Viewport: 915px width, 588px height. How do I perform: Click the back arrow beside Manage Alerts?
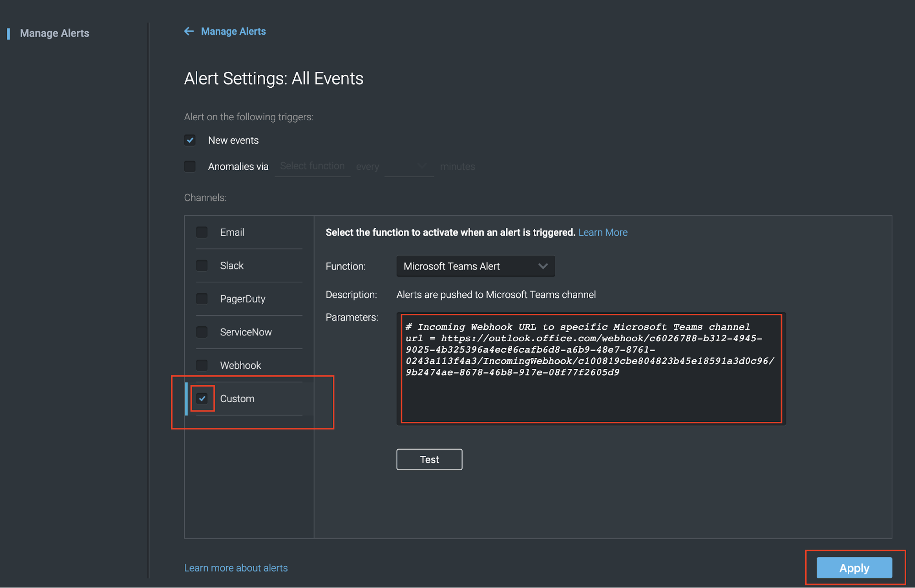click(189, 31)
